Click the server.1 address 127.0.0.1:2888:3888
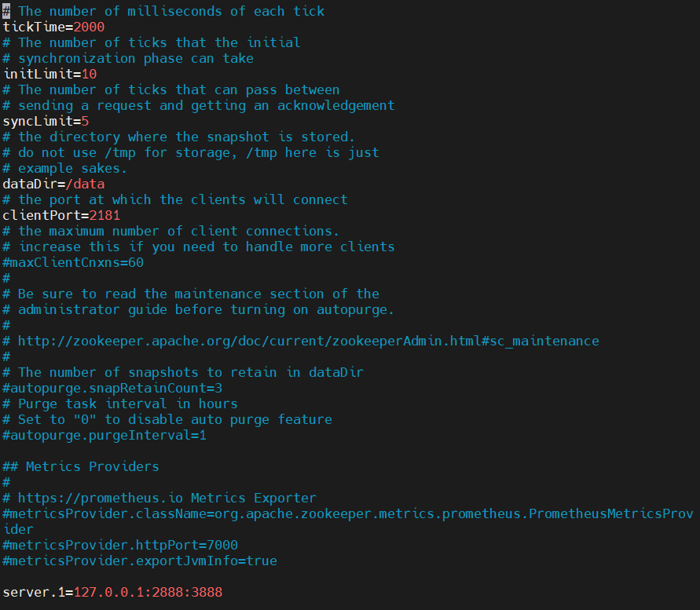Viewport: 700px width, 610px height. (148, 592)
